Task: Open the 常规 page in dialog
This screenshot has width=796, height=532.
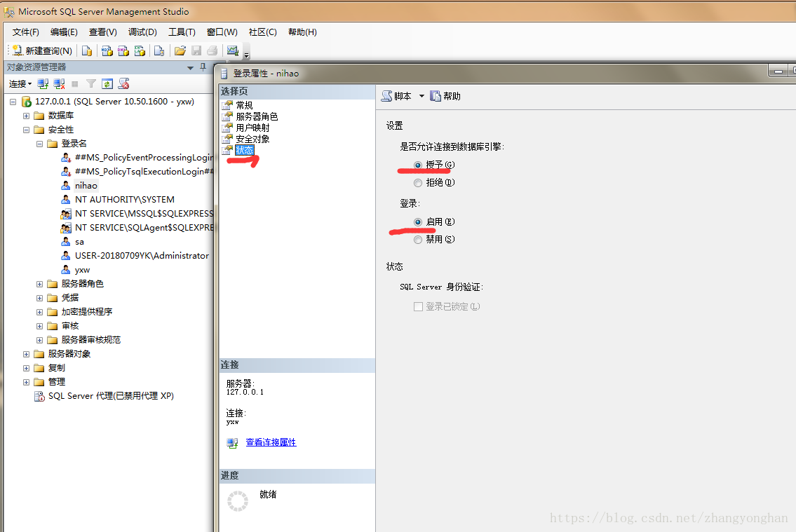Action: point(244,105)
